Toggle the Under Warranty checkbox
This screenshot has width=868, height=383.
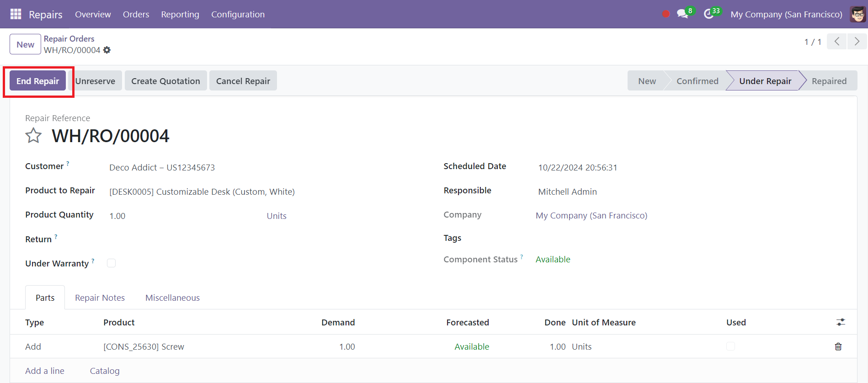point(112,263)
